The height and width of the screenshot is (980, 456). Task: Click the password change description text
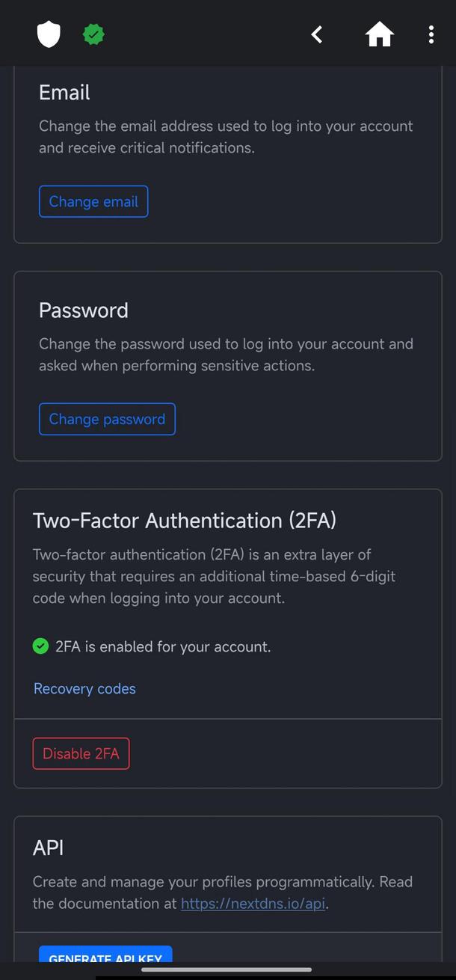click(226, 355)
